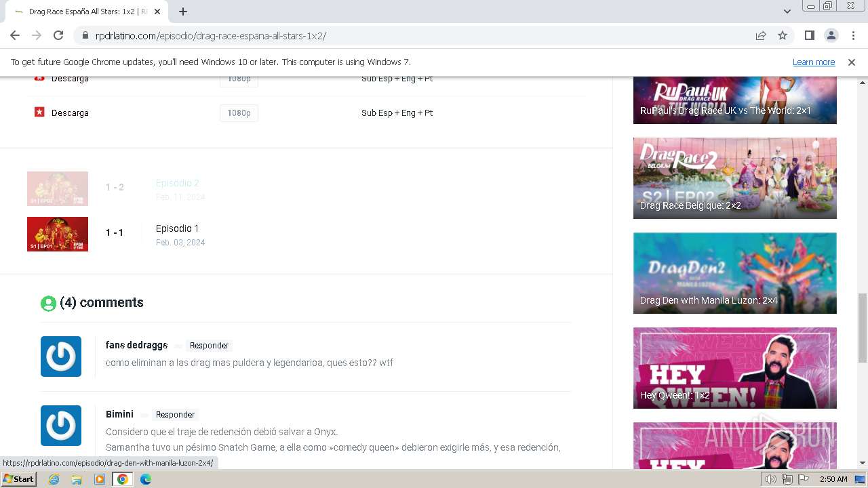Viewport: 868px width, 488px height.
Task: View site information lock icon
Action: (85, 35)
